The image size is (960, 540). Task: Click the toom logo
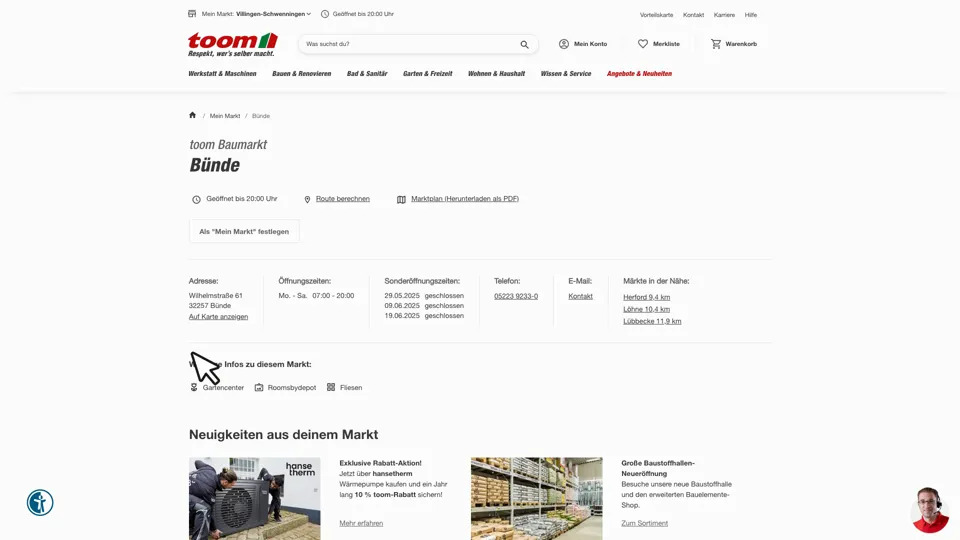tap(233, 45)
